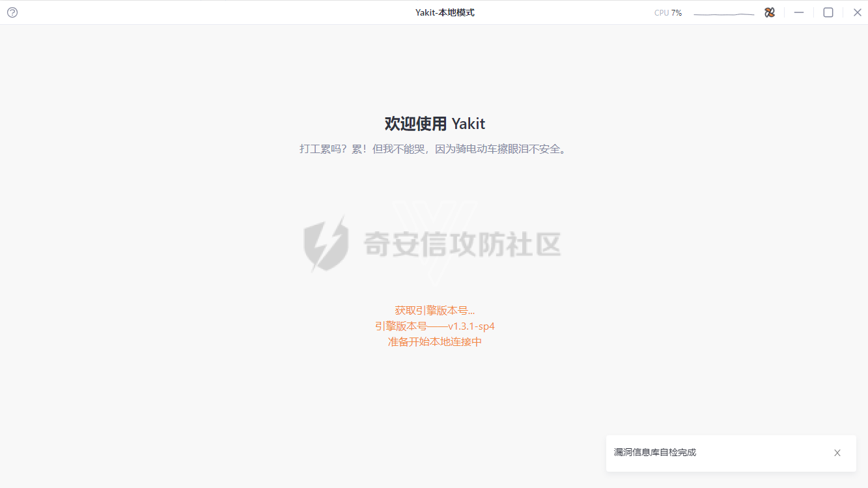Viewport: 868px width, 488px height.
Task: Click the 漏洞信息库自检完成 notification message
Action: click(x=654, y=452)
